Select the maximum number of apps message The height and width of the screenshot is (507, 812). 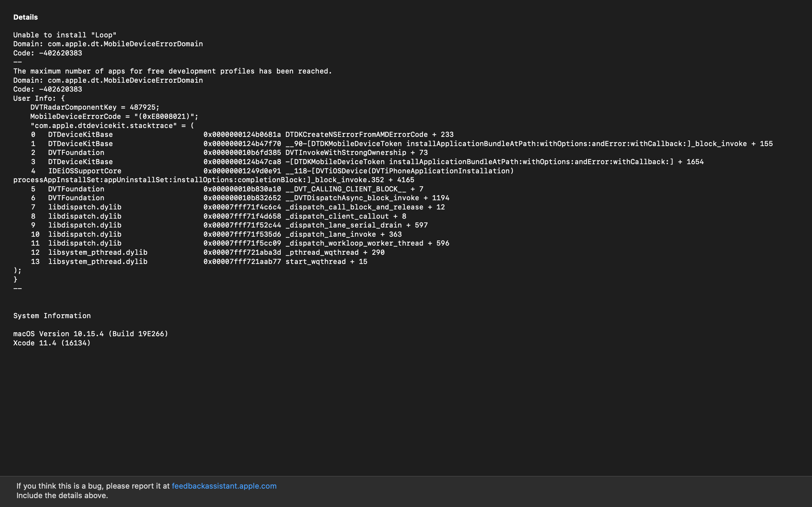pyautogui.click(x=172, y=71)
